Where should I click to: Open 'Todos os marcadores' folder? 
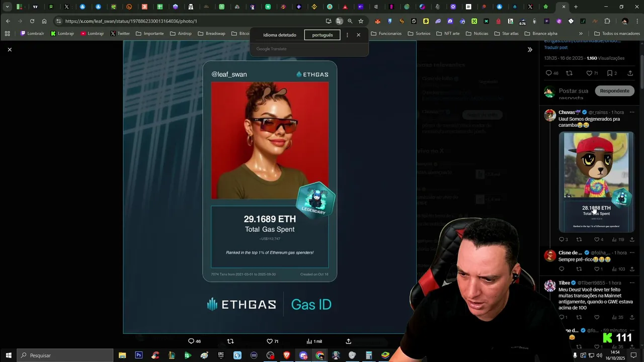[617, 34]
